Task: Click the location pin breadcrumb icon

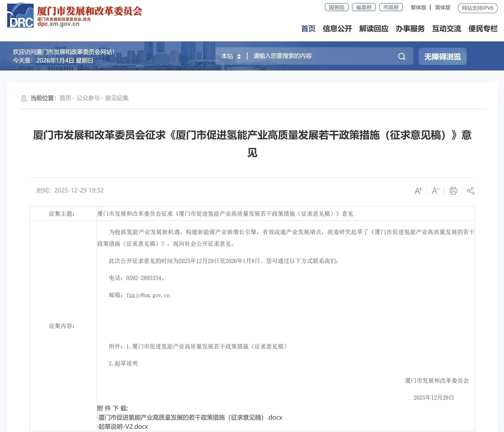Action: point(24,98)
